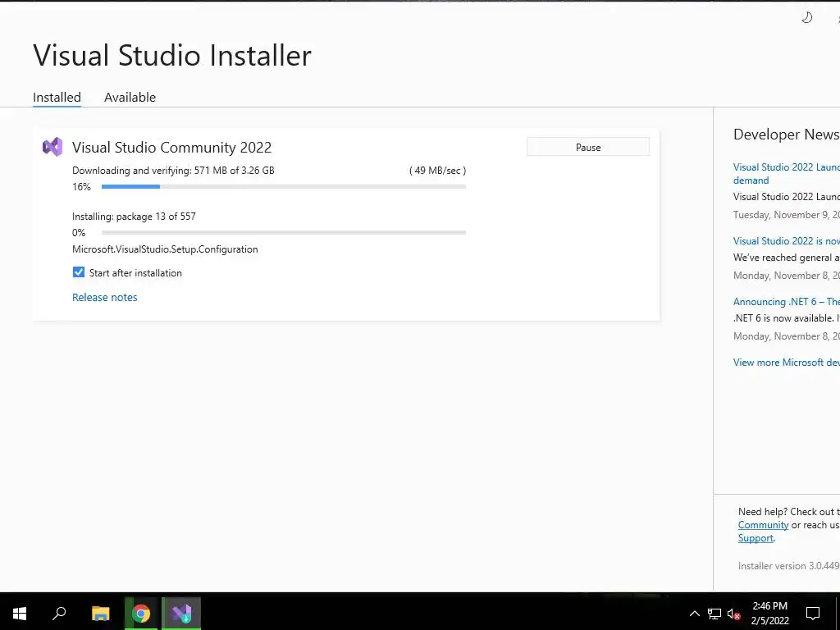Viewport: 840px width, 630px height.
Task: Uncheck Start after installation checkbox
Action: [79, 272]
